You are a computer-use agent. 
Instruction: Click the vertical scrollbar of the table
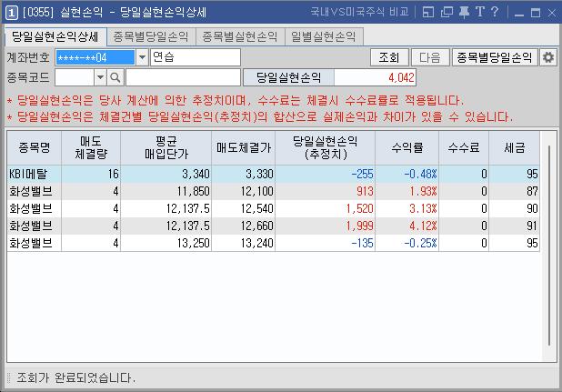549,246
